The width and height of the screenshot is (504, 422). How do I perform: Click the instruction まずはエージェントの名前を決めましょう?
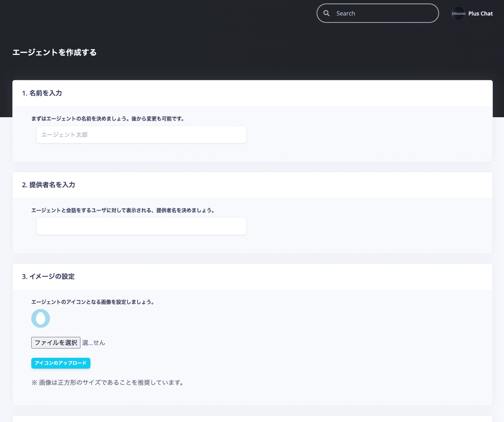click(108, 119)
